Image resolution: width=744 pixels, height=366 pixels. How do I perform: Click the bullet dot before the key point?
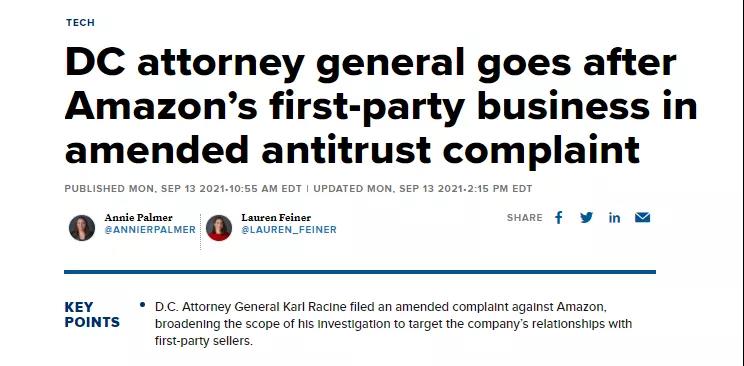click(x=142, y=305)
